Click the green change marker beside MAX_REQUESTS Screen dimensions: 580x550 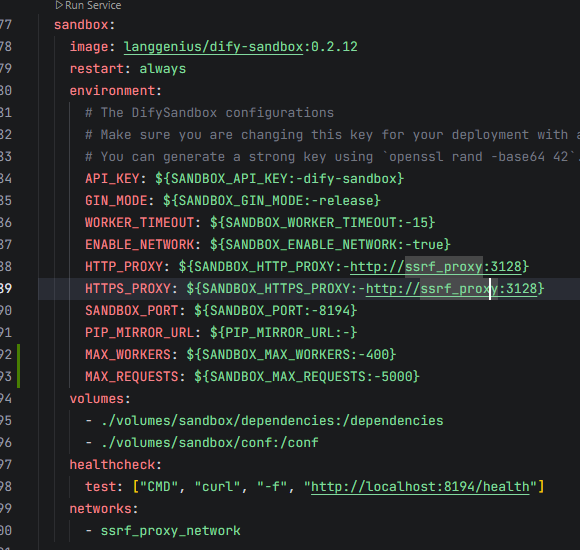(x=18, y=377)
